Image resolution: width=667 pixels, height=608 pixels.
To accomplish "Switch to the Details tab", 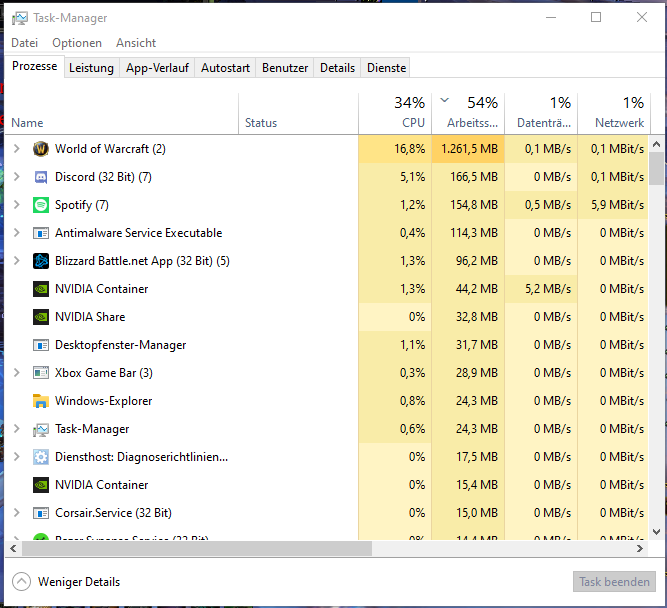I will (x=337, y=68).
